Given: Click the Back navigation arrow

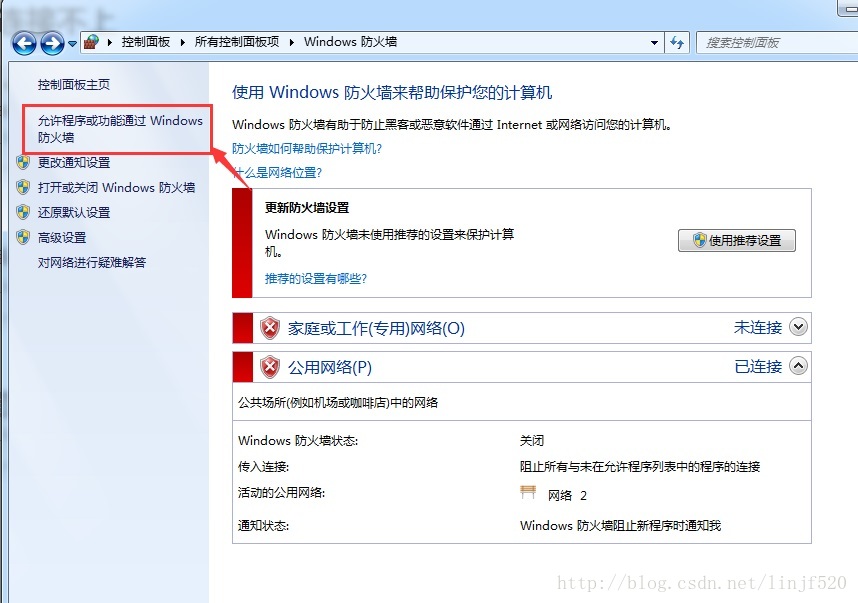Looking at the screenshot, I should tap(24, 43).
